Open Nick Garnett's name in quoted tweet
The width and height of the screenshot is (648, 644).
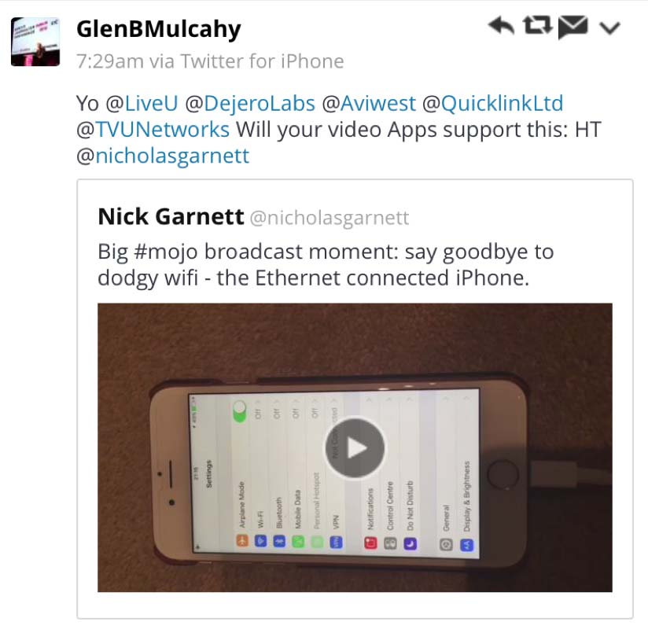coord(171,216)
